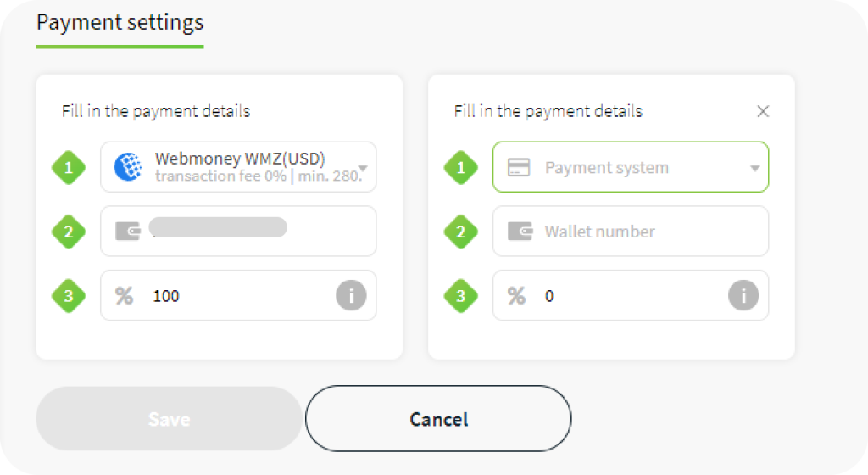Click green step 1 badge in left card

pos(69,167)
